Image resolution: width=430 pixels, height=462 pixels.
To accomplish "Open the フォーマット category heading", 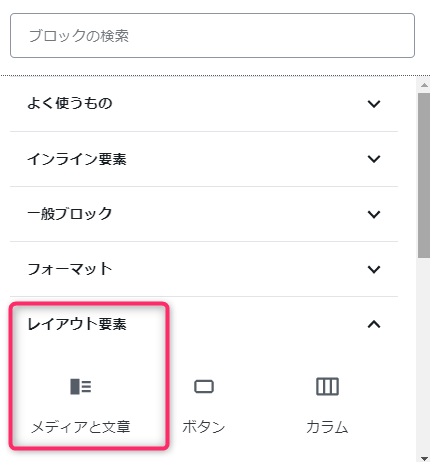I will coord(70,269).
